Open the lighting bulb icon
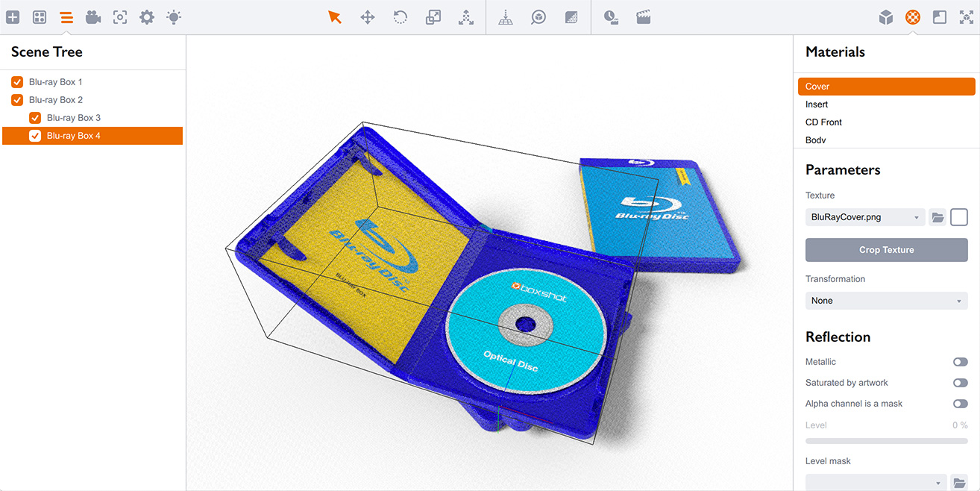 (174, 17)
